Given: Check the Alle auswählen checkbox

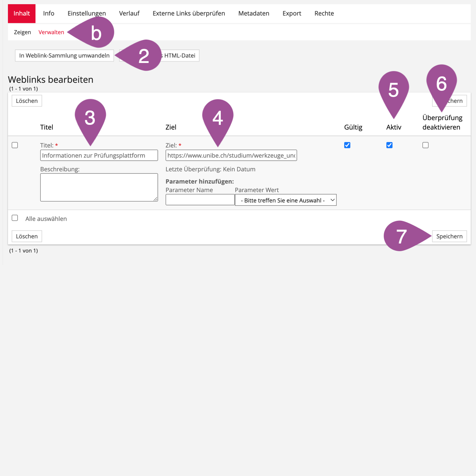Looking at the screenshot, I should click(x=15, y=218).
